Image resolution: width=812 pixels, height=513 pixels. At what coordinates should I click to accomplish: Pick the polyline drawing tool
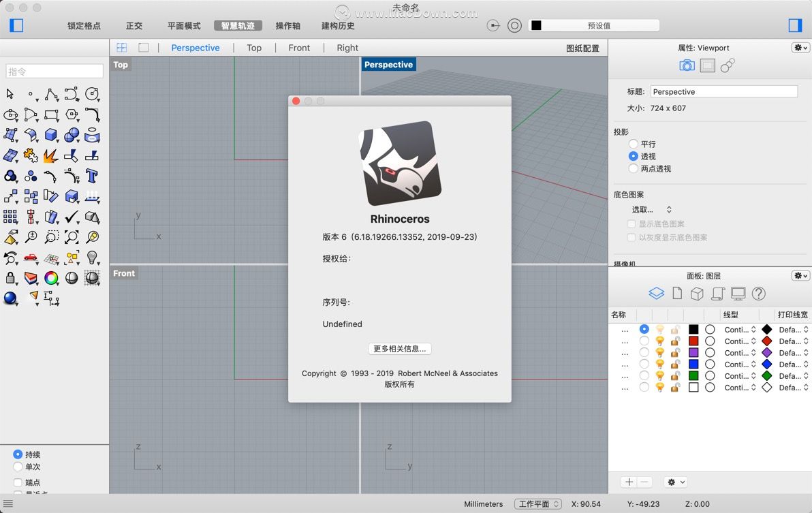[51, 94]
